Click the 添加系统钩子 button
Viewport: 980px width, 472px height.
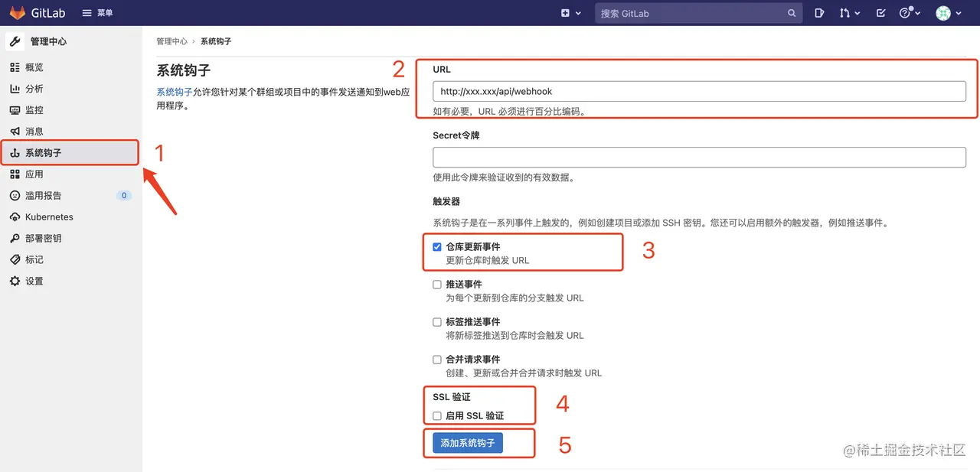(x=468, y=443)
